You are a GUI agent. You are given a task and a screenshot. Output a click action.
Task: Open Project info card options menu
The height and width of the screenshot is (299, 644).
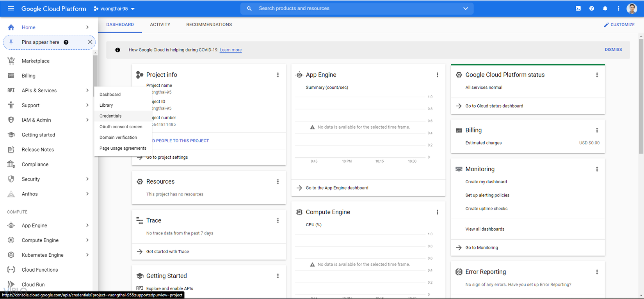278,75
